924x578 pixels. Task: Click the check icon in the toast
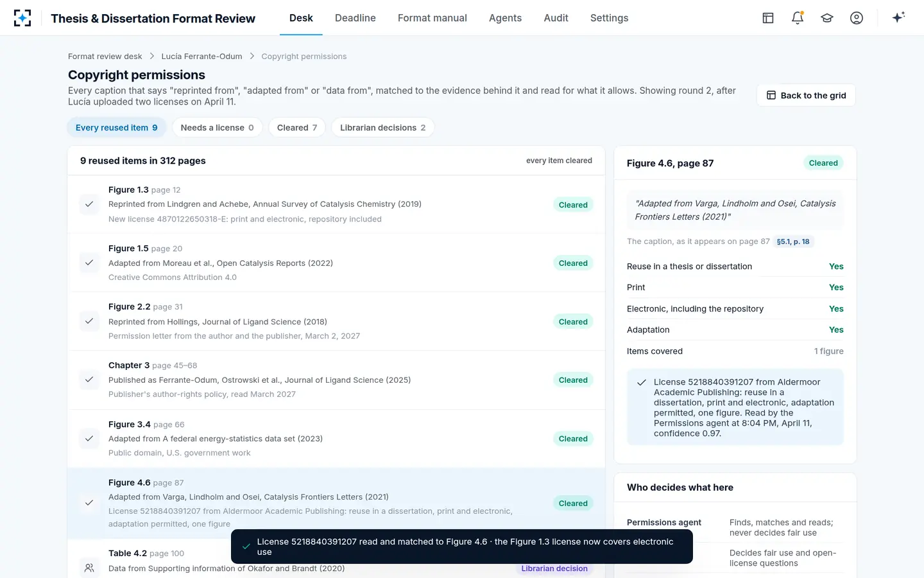(246, 547)
